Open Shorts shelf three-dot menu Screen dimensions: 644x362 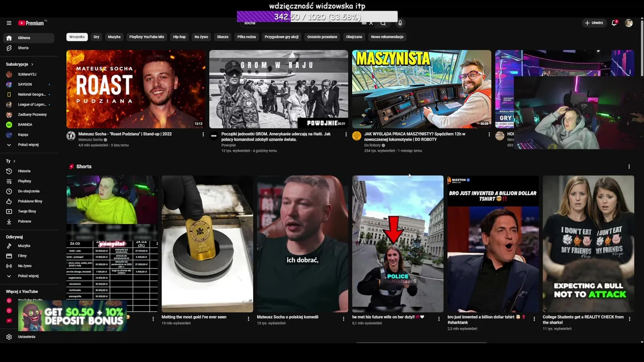coord(629,166)
